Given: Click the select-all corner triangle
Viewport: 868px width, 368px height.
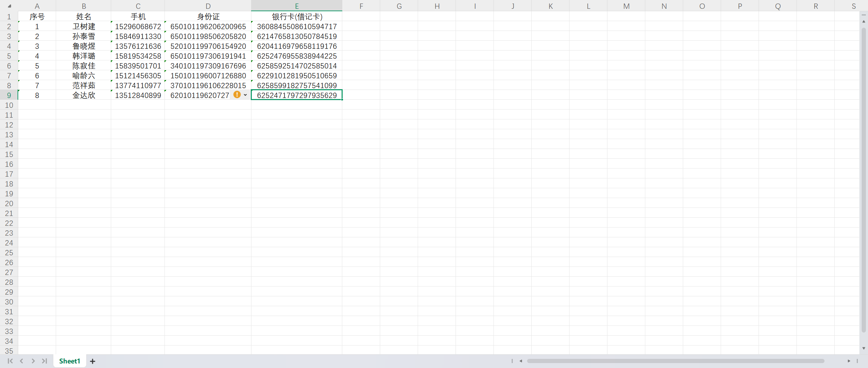Looking at the screenshot, I should pyautogui.click(x=9, y=6).
